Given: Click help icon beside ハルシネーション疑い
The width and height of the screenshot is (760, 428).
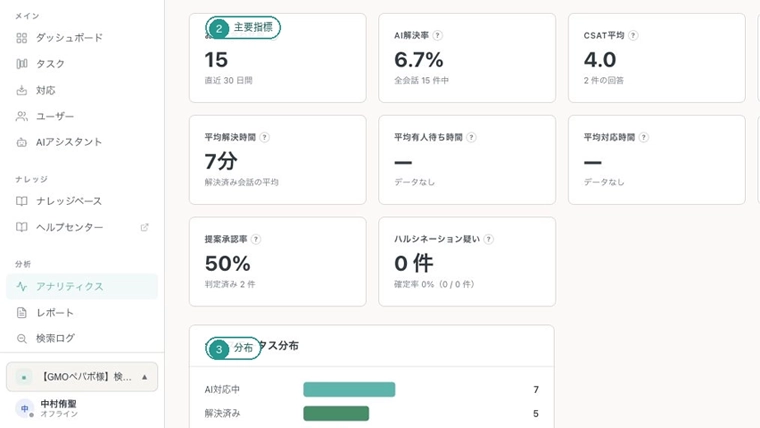Looking at the screenshot, I should 489,239.
